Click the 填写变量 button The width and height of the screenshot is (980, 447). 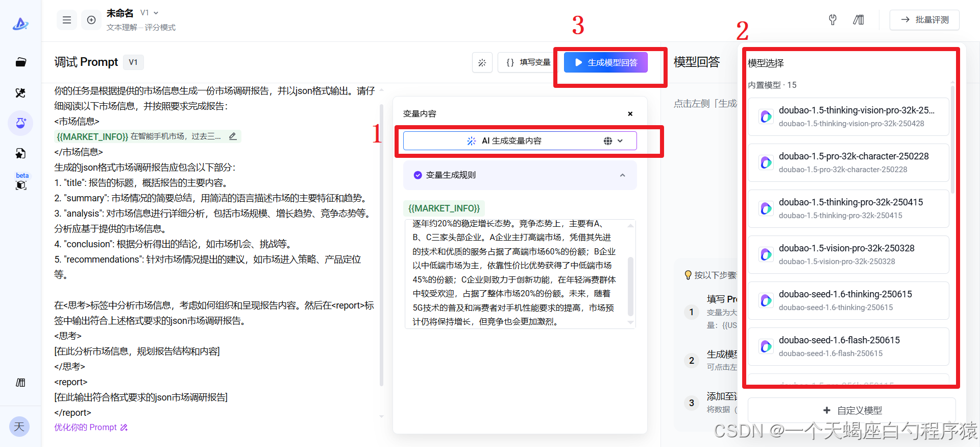coord(528,63)
